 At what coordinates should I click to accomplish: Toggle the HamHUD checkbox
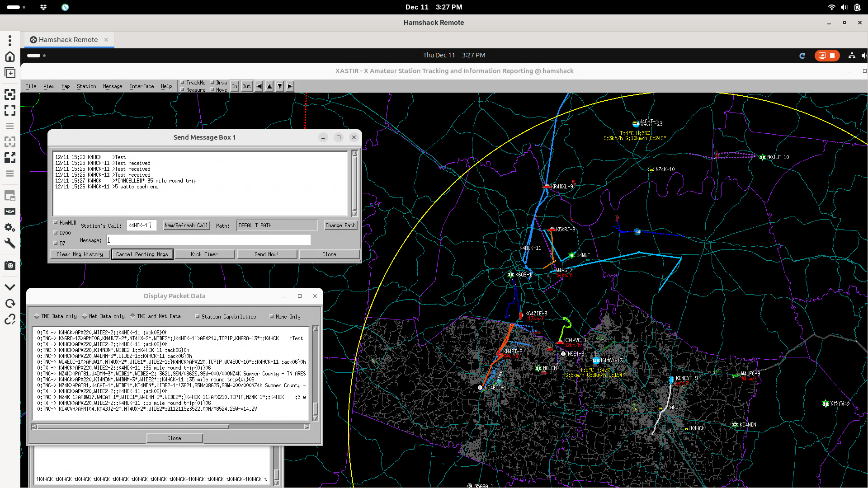[56, 222]
